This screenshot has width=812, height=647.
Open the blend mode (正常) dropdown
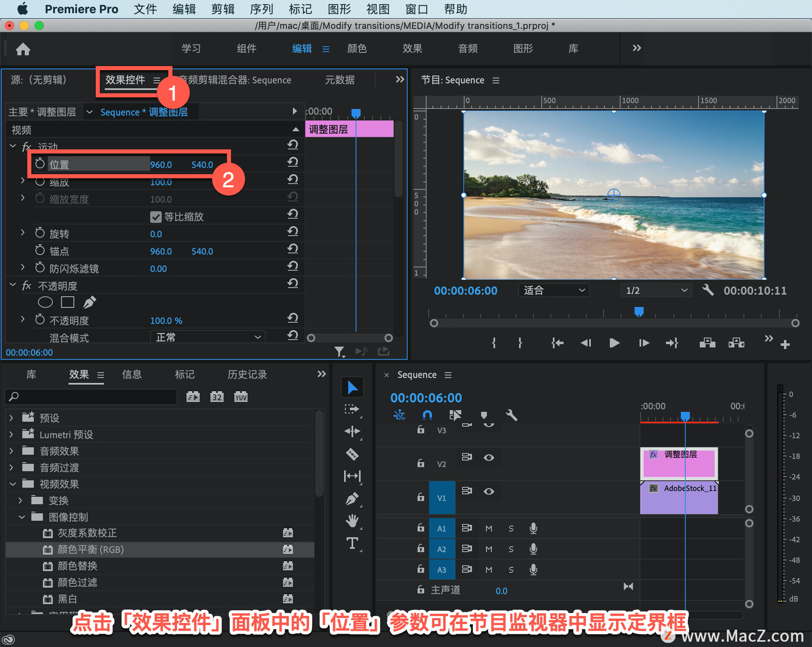(208, 337)
